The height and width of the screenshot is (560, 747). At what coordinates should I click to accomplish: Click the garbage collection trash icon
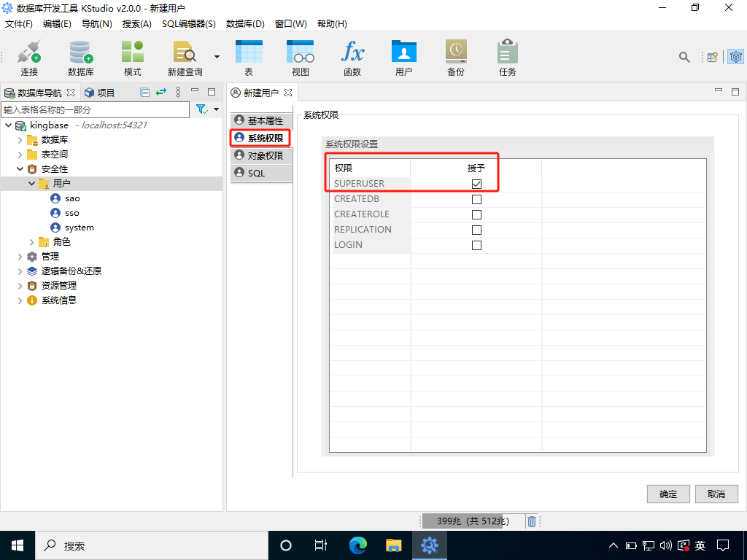tap(532, 521)
